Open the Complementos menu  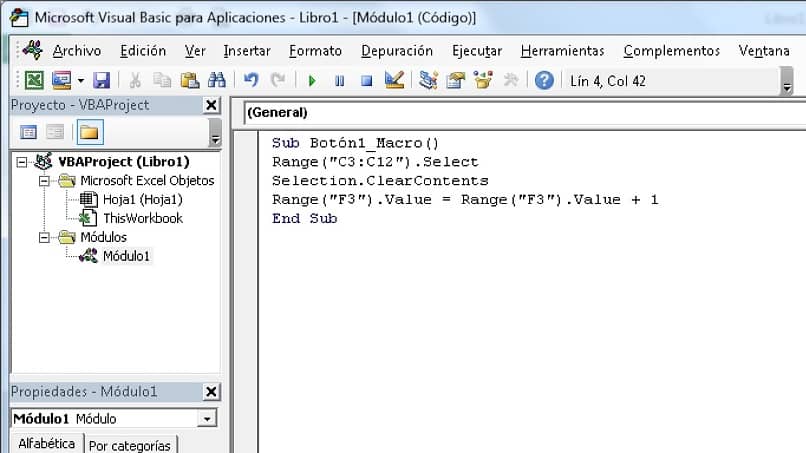coord(671,51)
